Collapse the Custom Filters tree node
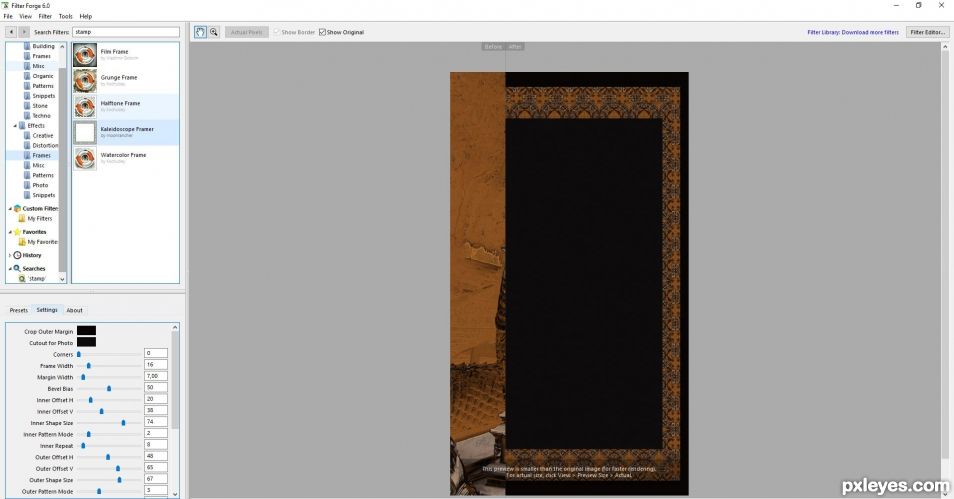Screen dimensions: 954x499 [x=10, y=209]
